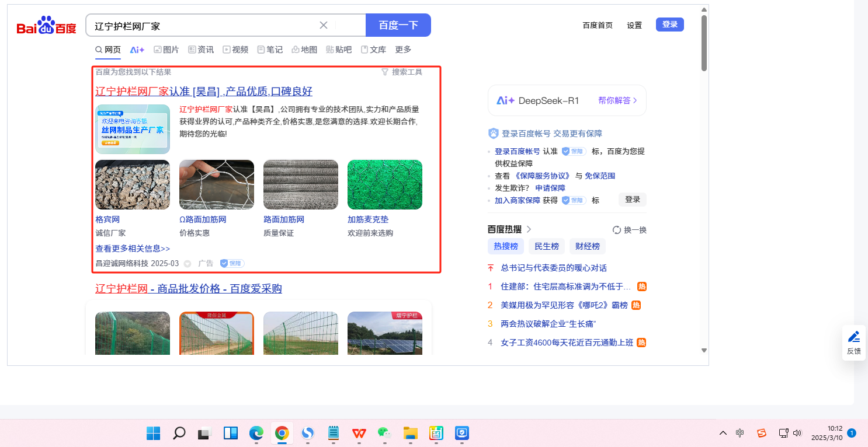Click the 反馈 feedback pencil icon

pyautogui.click(x=854, y=337)
